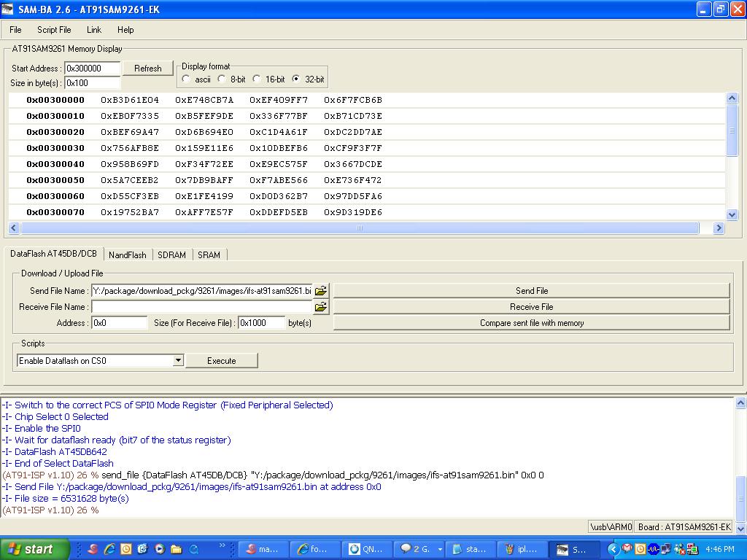Open the Script File menu
Image resolution: width=747 pixels, height=560 pixels.
tap(54, 30)
